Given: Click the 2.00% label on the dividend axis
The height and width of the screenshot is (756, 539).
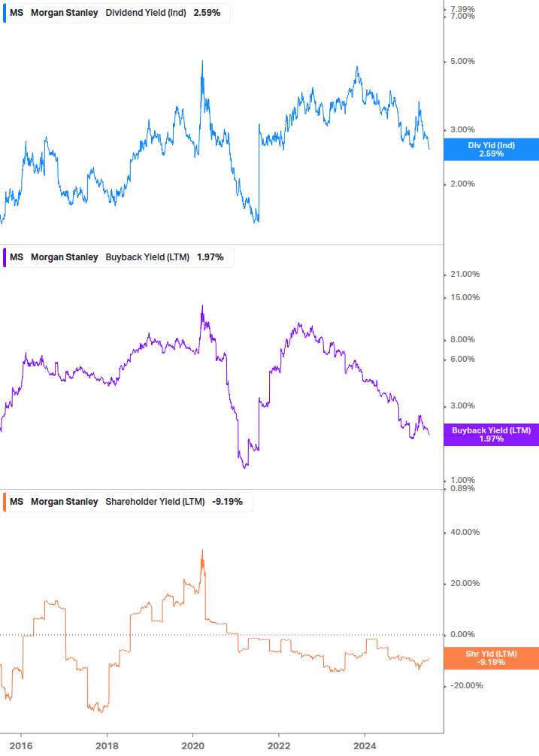Looking at the screenshot, I should [462, 184].
